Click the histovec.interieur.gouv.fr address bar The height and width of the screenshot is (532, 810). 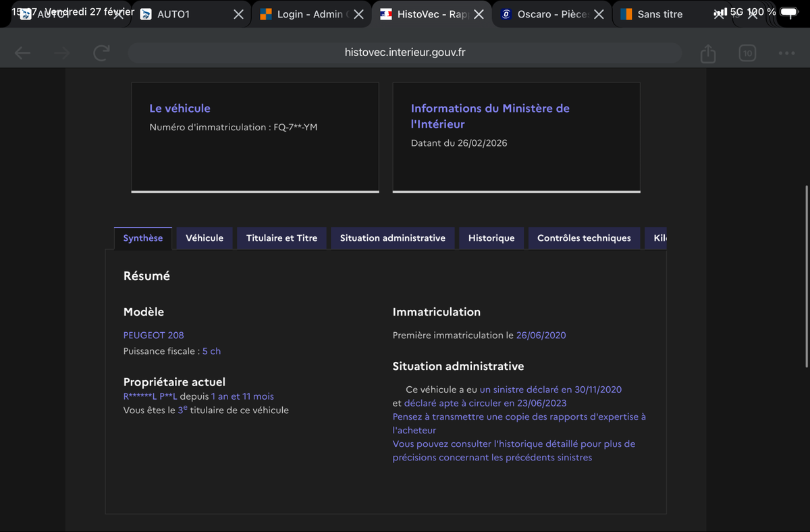404,53
